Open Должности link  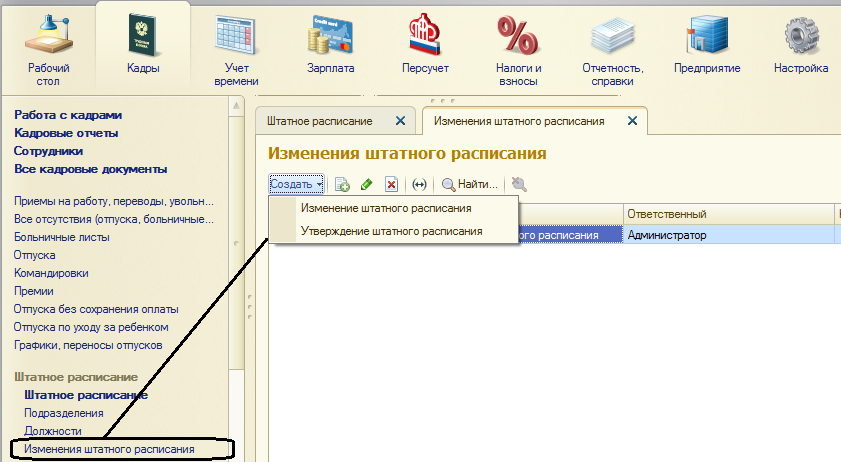click(53, 431)
